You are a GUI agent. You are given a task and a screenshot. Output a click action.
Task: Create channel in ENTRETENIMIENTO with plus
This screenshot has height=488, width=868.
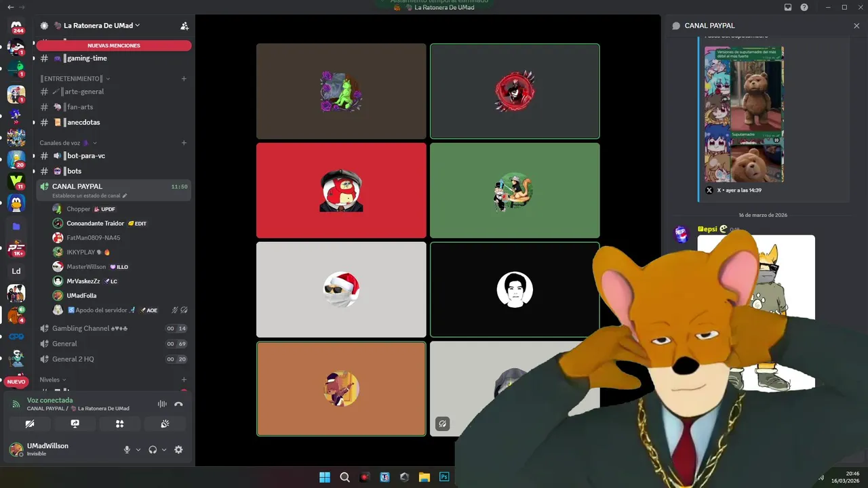coord(184,79)
